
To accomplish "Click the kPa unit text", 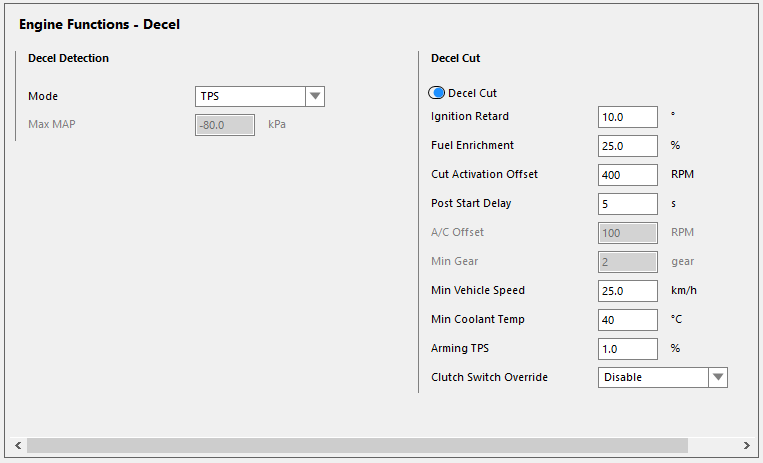I will coord(277,124).
